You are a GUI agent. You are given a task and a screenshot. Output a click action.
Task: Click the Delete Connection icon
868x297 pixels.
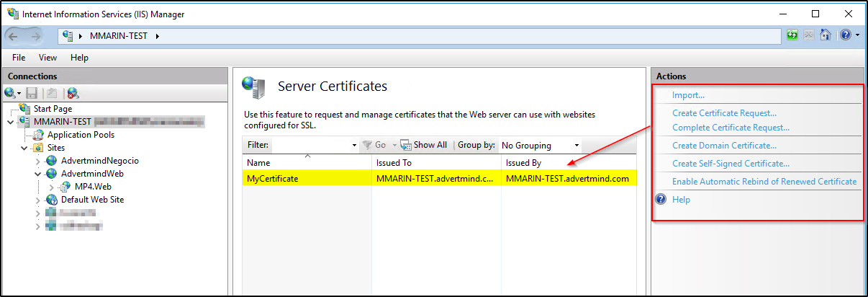(x=73, y=92)
